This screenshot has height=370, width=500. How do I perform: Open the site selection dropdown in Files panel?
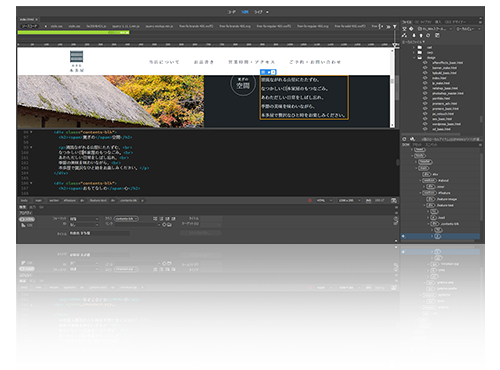tap(435, 29)
